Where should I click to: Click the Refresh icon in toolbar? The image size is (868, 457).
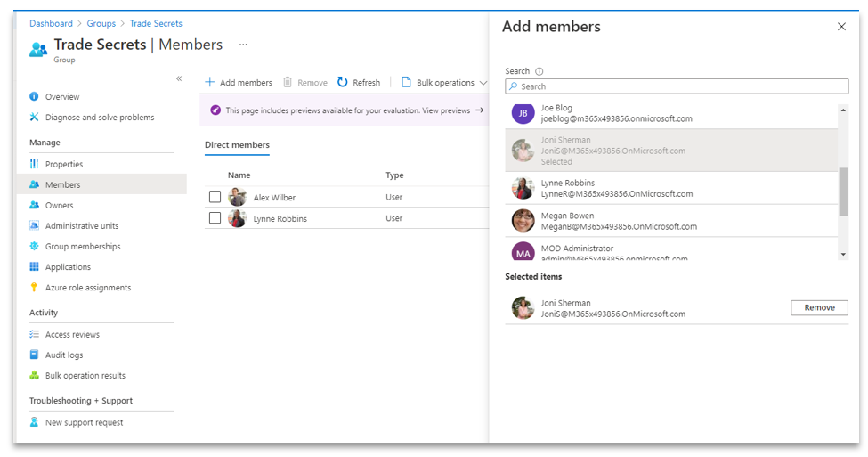(x=343, y=83)
